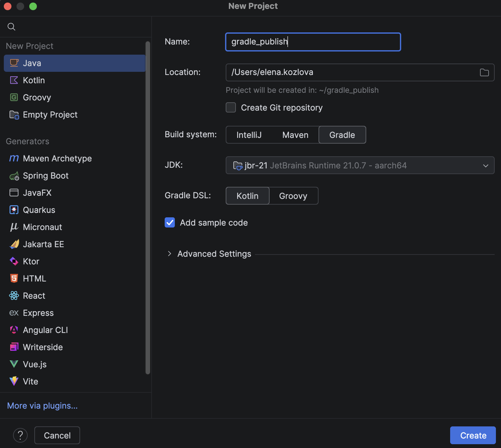The height and width of the screenshot is (448, 501).
Task: Browse location with the folder icon
Action: pyautogui.click(x=484, y=72)
